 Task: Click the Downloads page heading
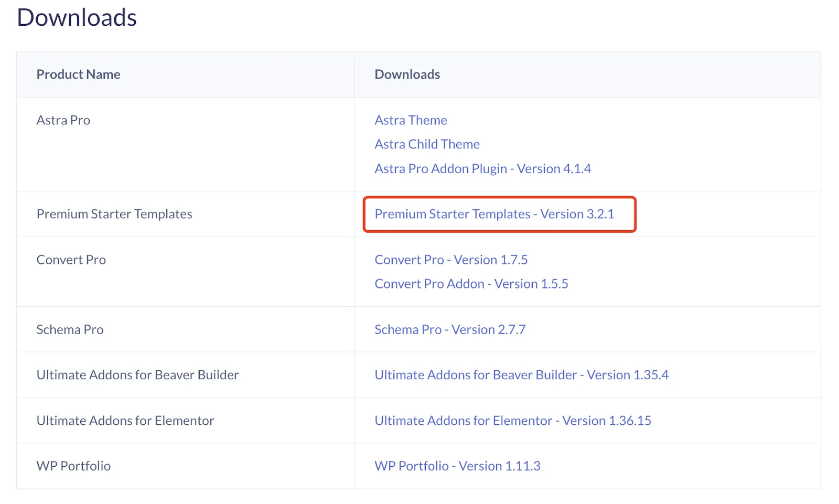tap(77, 17)
